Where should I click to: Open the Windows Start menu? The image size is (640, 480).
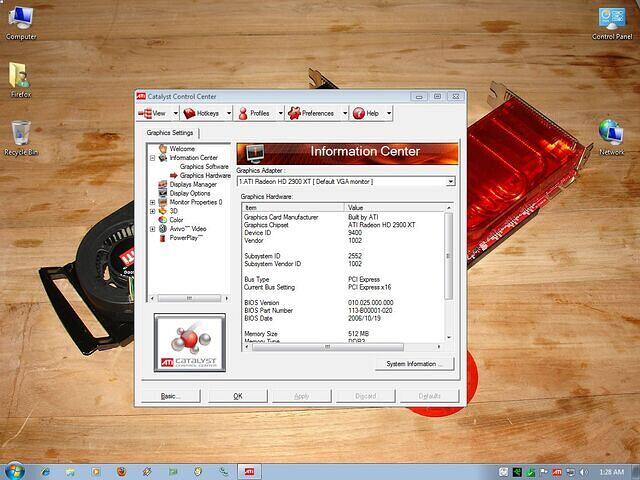14,471
